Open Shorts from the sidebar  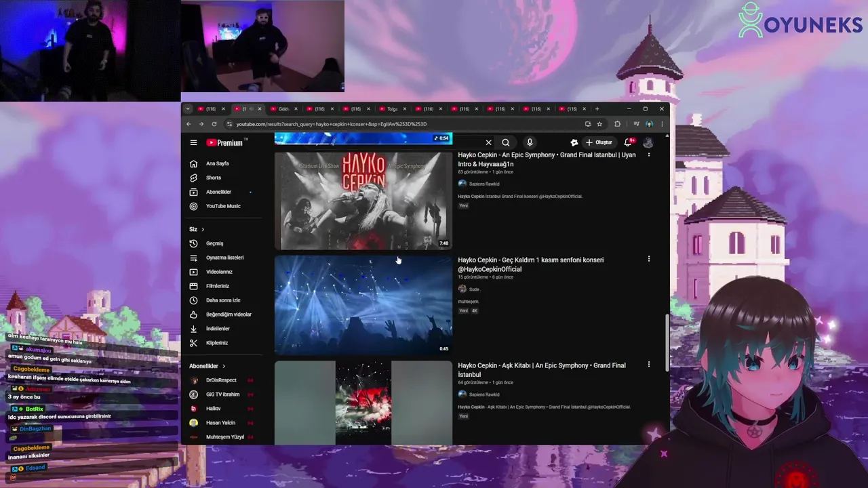[x=221, y=178]
